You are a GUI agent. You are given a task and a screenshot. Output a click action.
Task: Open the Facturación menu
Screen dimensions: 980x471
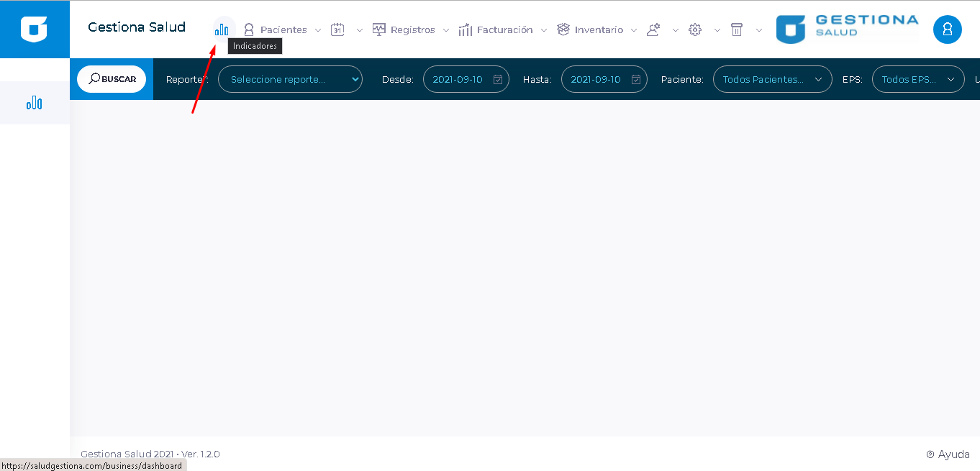504,29
